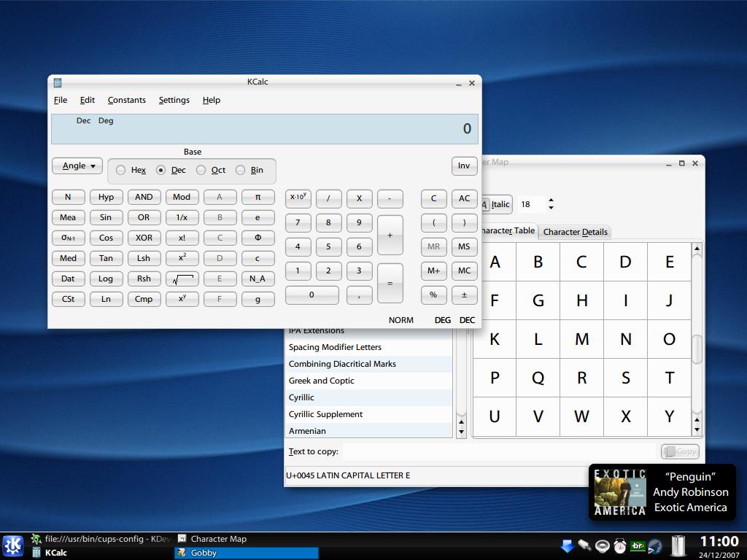Click the golden ratio phi key
Screen dimensions: 747x560
(x=258, y=238)
